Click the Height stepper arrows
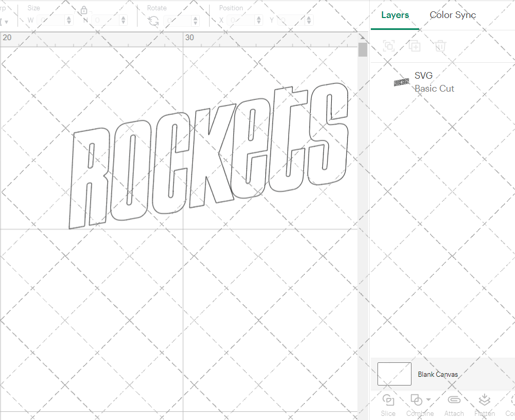Viewport: 515px width, 420px height. (x=124, y=21)
